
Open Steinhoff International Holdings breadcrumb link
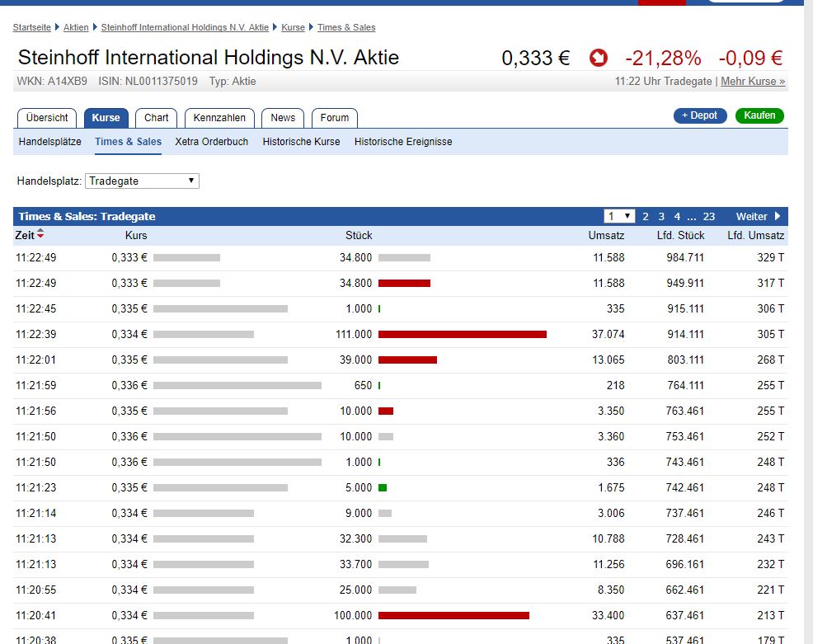(185, 27)
